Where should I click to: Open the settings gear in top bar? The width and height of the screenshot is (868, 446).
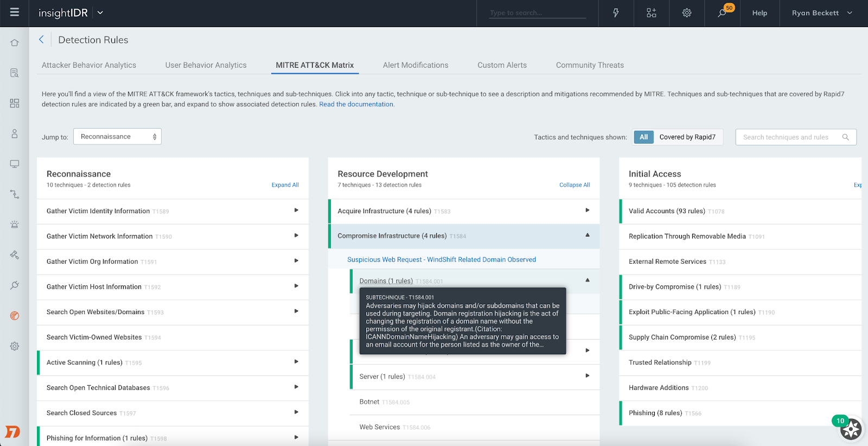pos(686,13)
